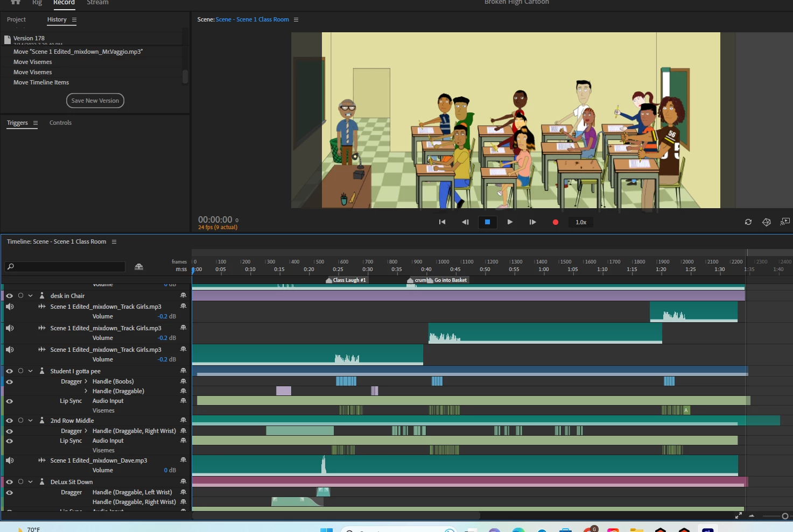Open the stream live icon in Scene panel

click(785, 222)
